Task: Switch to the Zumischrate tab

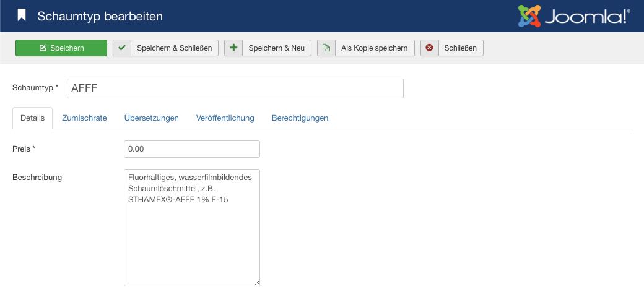Action: click(x=84, y=118)
